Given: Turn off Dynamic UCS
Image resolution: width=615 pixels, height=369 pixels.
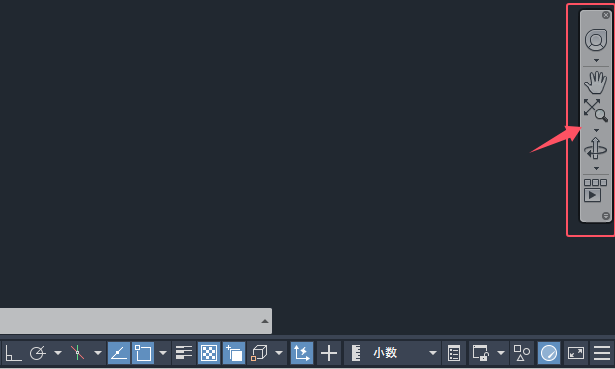Looking at the screenshot, I should click(x=302, y=353).
